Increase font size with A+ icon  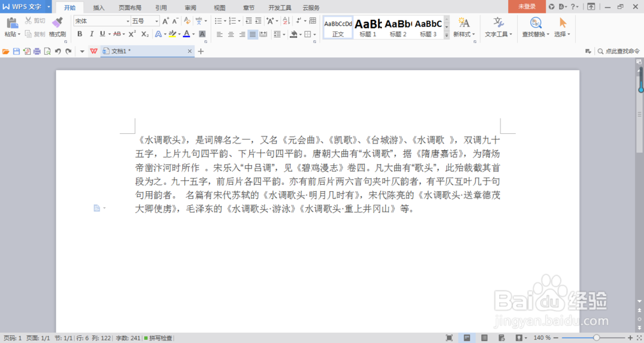click(x=166, y=21)
